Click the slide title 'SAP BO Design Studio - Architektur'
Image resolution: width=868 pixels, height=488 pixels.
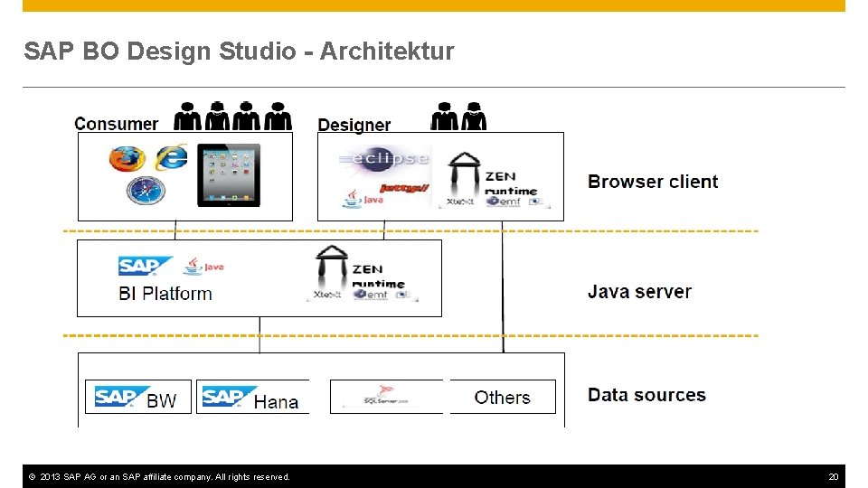point(239,51)
